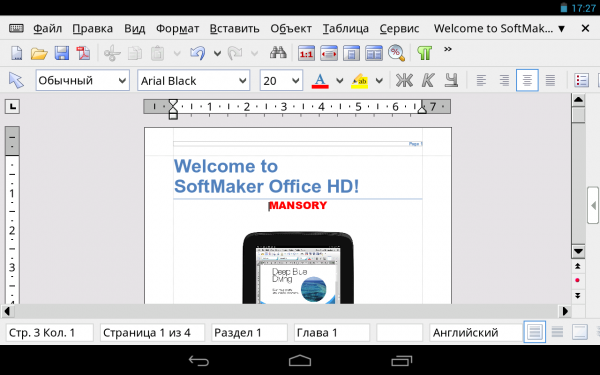Click the Глава 1 status field
600x375 pixels.
tap(332, 333)
